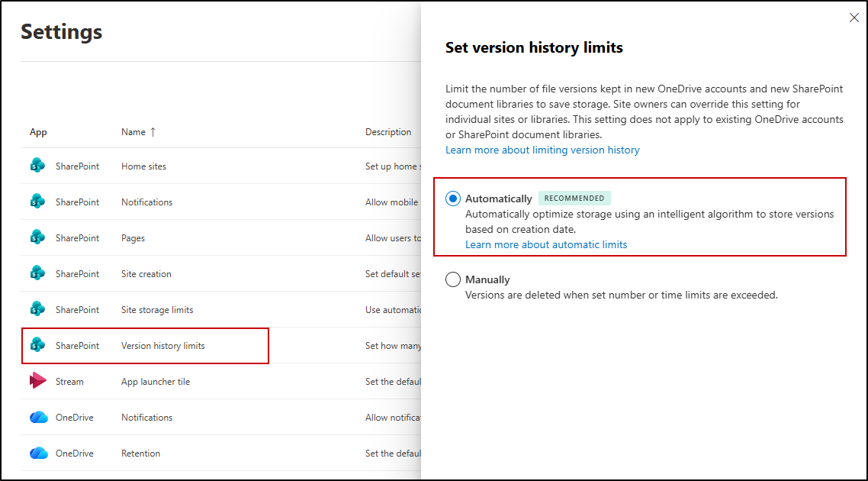The image size is (868, 481).
Task: Open the Retention setting
Action: 140,454
